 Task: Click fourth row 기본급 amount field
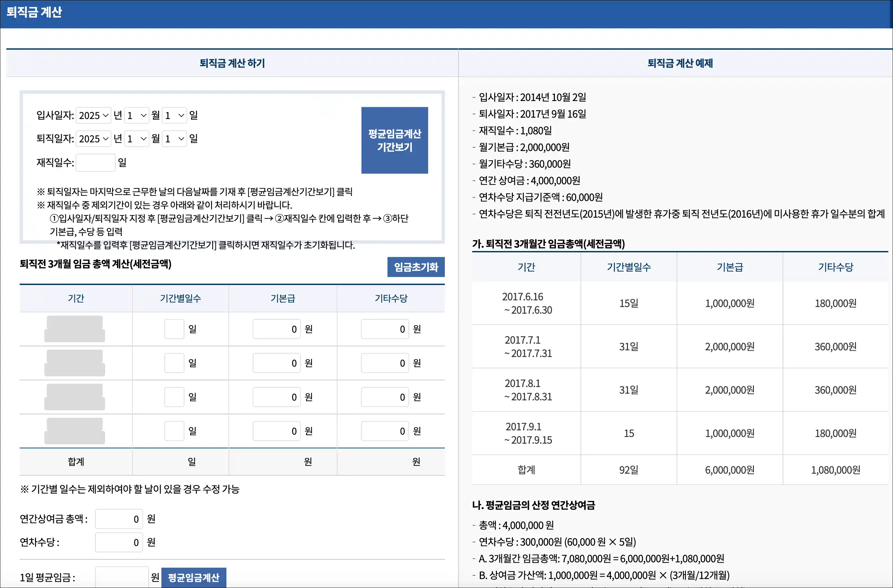coord(276,431)
